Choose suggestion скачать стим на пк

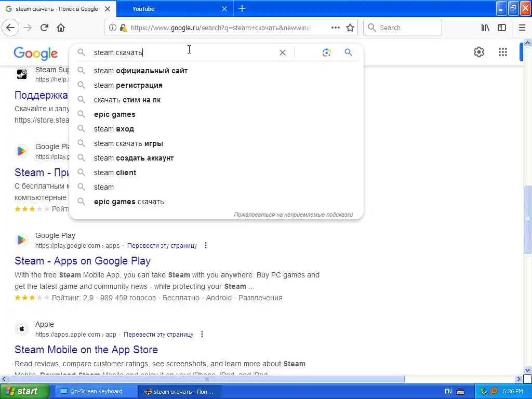216,100
